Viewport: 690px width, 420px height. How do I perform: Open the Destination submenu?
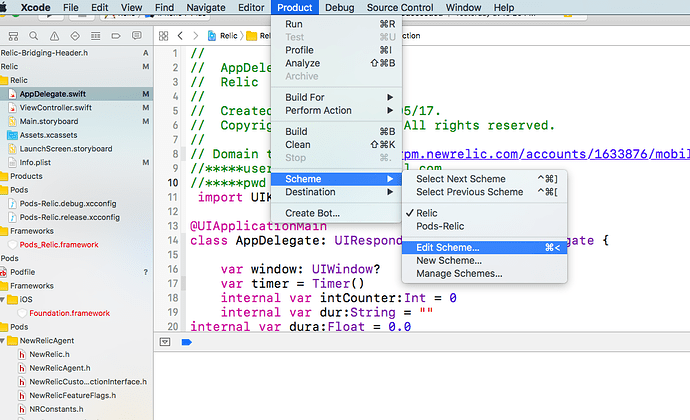(x=336, y=192)
